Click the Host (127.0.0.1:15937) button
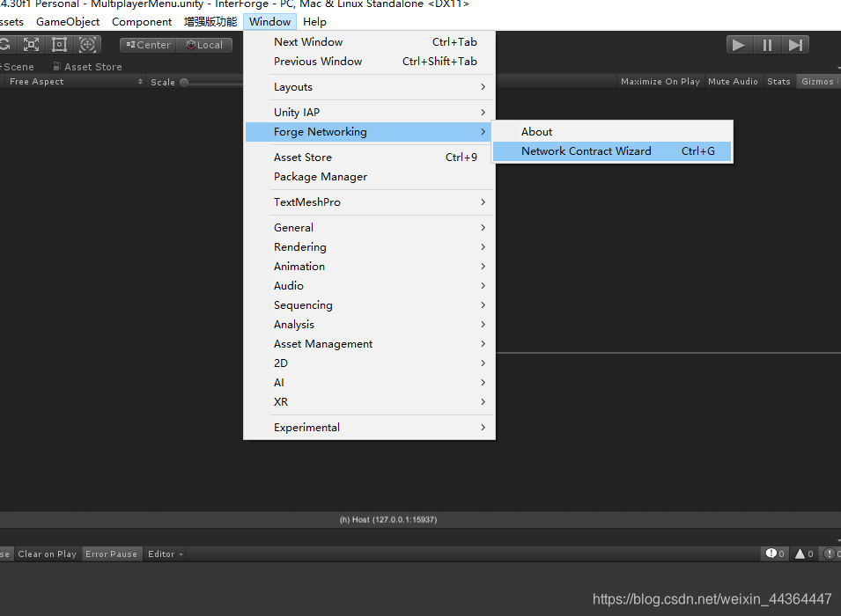 (x=388, y=519)
